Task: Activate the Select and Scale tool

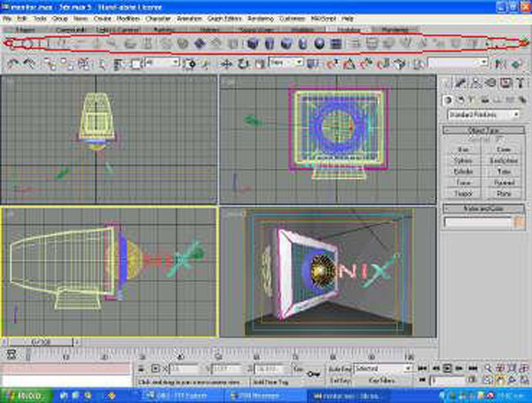Action: [x=260, y=64]
